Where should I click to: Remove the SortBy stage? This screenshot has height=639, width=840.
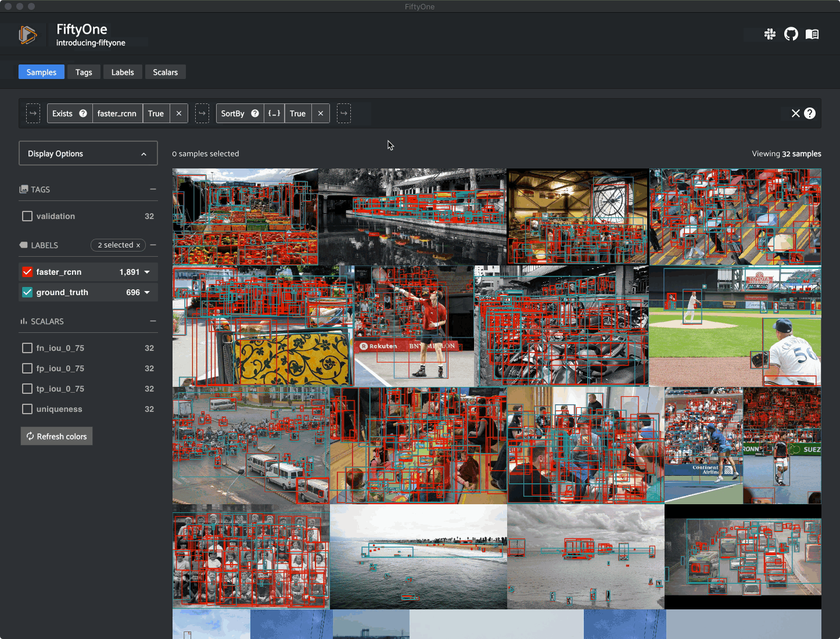click(x=321, y=113)
